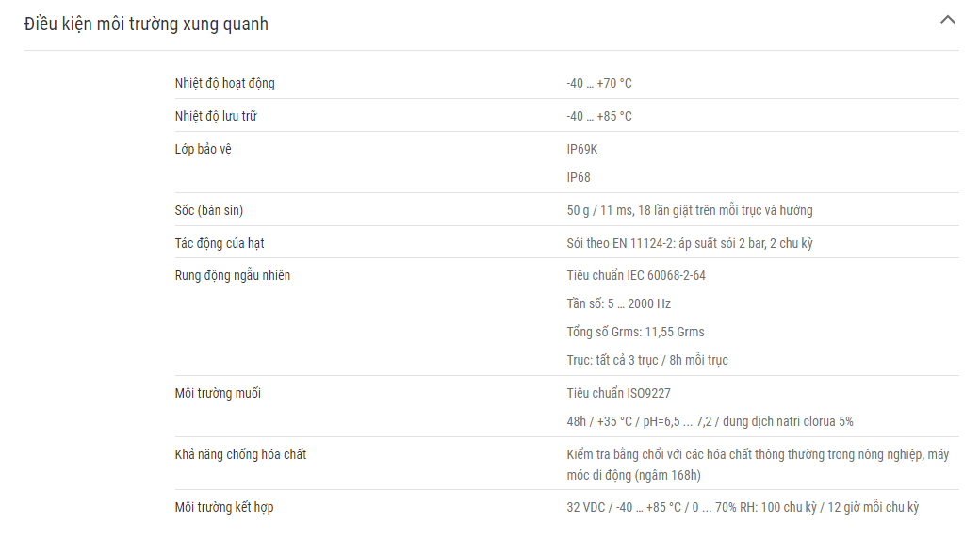This screenshot has width=980, height=540.
Task: Click the EN 11124-2 gravel impact text
Action: 690,243
